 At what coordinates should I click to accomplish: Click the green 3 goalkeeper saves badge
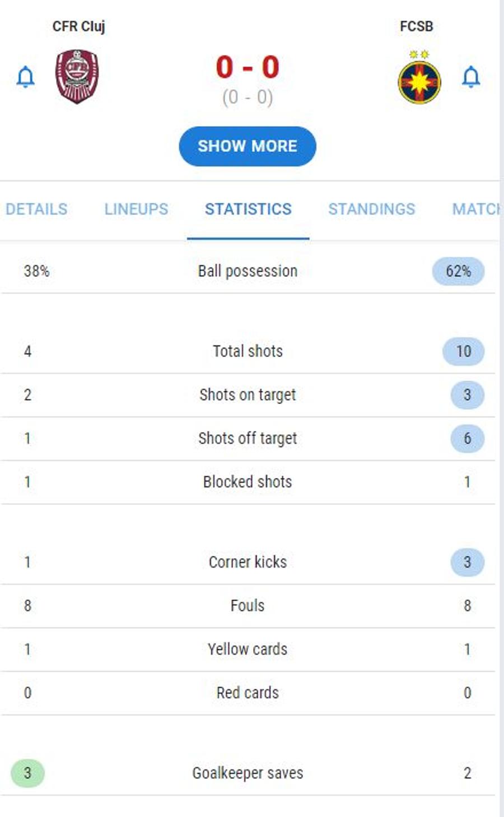coord(27,773)
